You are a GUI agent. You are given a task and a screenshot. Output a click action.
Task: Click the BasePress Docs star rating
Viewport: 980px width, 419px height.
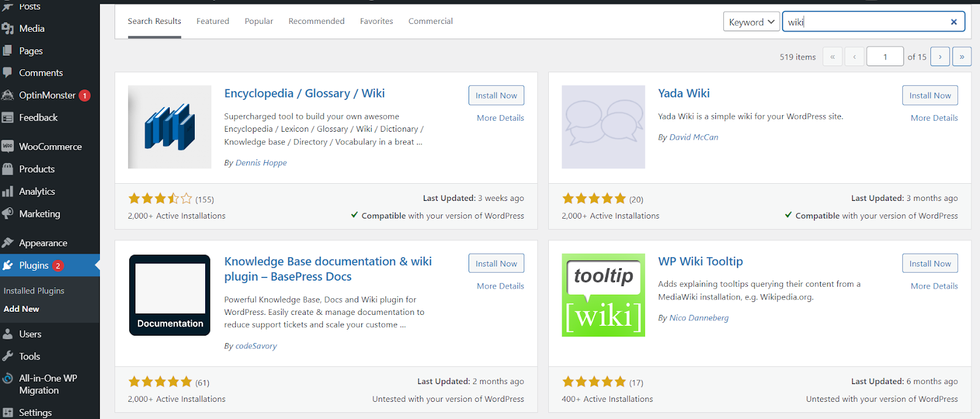(160, 382)
